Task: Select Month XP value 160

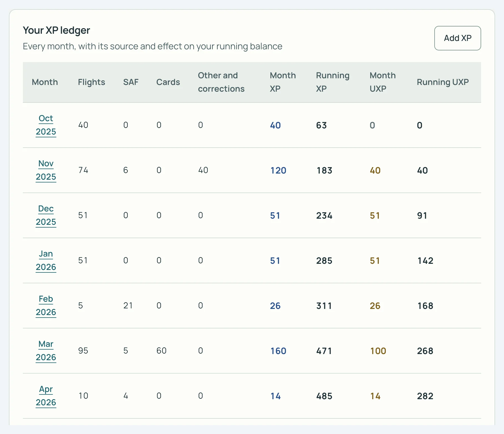Action: tap(278, 351)
